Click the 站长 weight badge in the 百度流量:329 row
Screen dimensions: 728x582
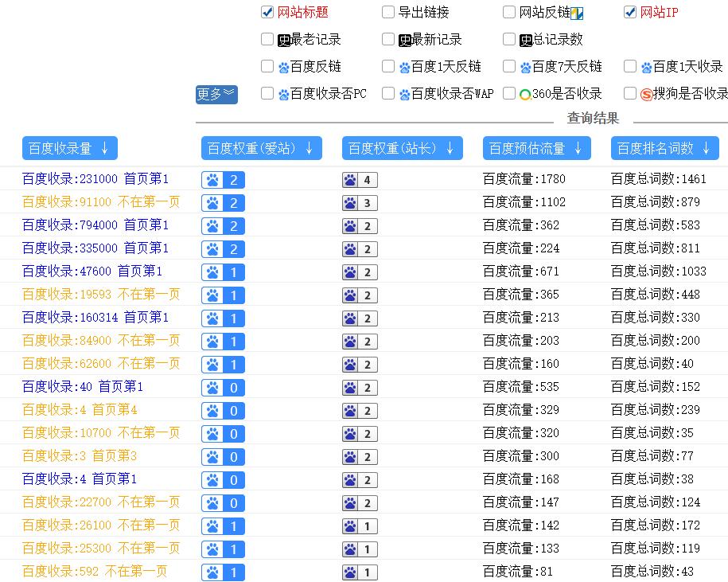coord(360,411)
